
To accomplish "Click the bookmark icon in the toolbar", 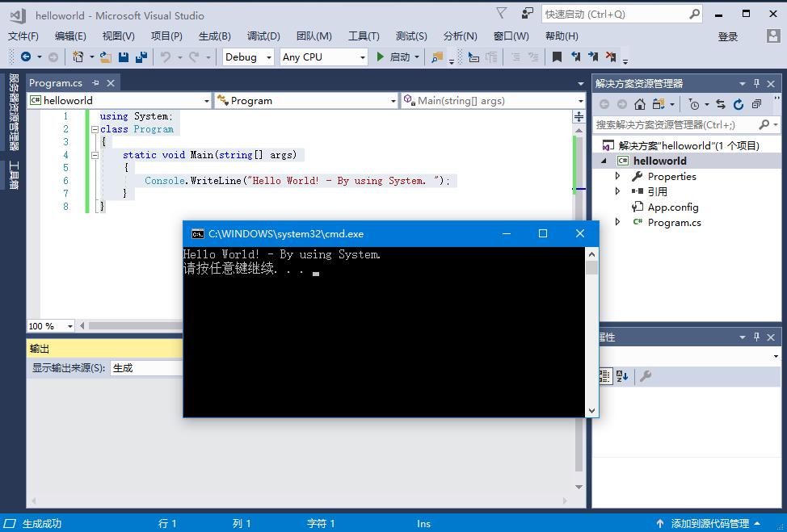I will tap(557, 57).
